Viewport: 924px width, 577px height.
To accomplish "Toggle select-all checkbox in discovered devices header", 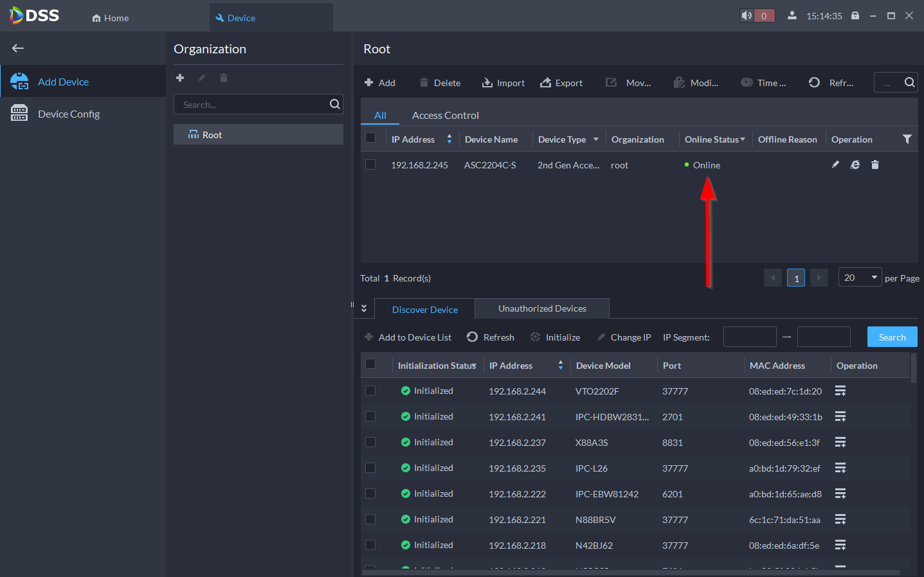I will pos(370,364).
